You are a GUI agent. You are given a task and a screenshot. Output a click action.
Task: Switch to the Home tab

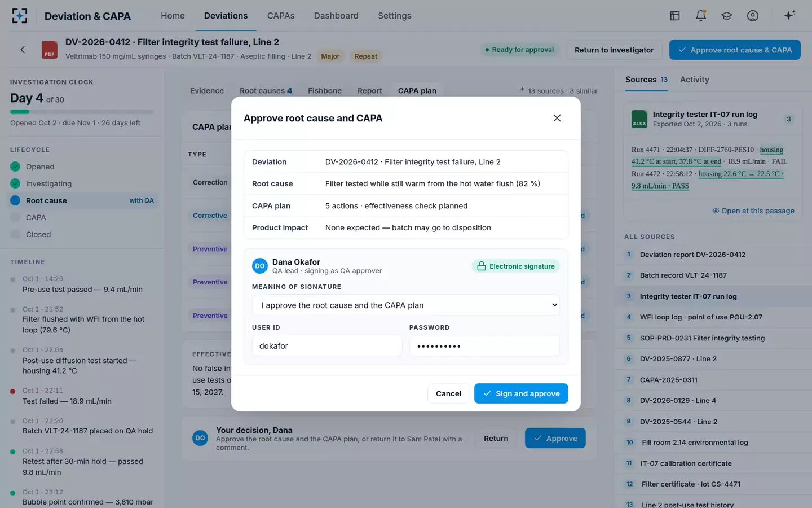pyautogui.click(x=173, y=16)
